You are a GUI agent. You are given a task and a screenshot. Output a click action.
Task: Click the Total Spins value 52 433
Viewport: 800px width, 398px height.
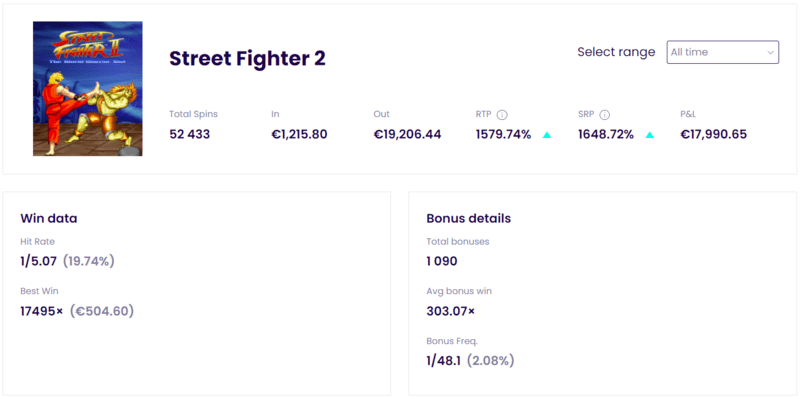tap(190, 135)
